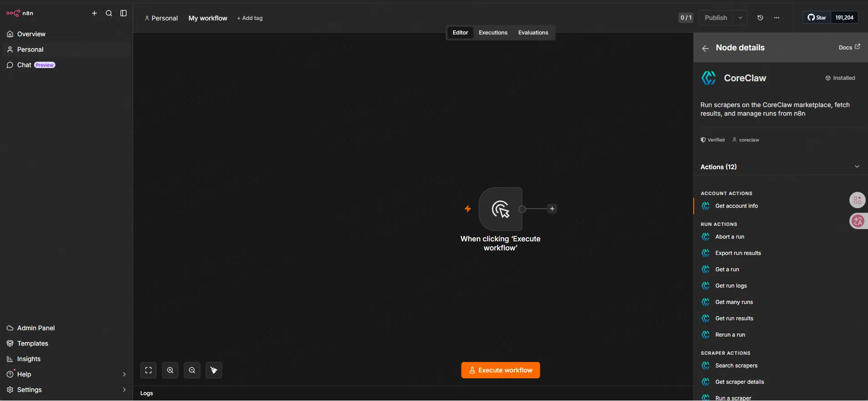Open workflow history clock icon
Image resolution: width=868 pixels, height=401 pixels.
[760, 18]
